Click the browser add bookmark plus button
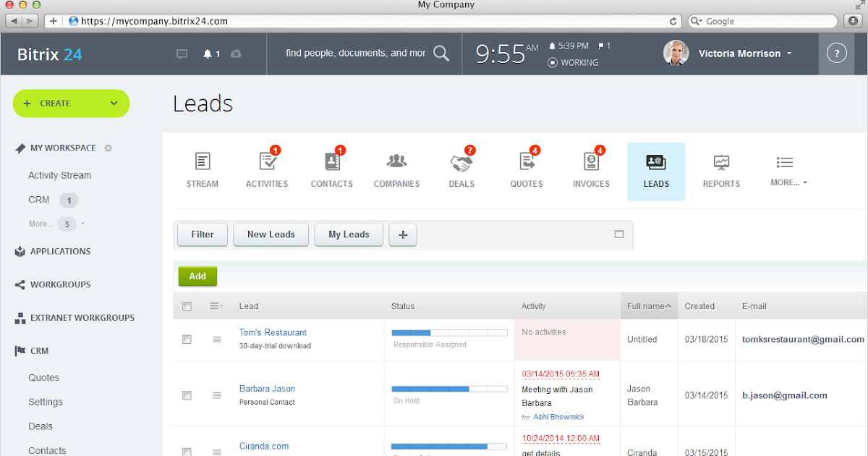The image size is (868, 456). click(x=54, y=21)
